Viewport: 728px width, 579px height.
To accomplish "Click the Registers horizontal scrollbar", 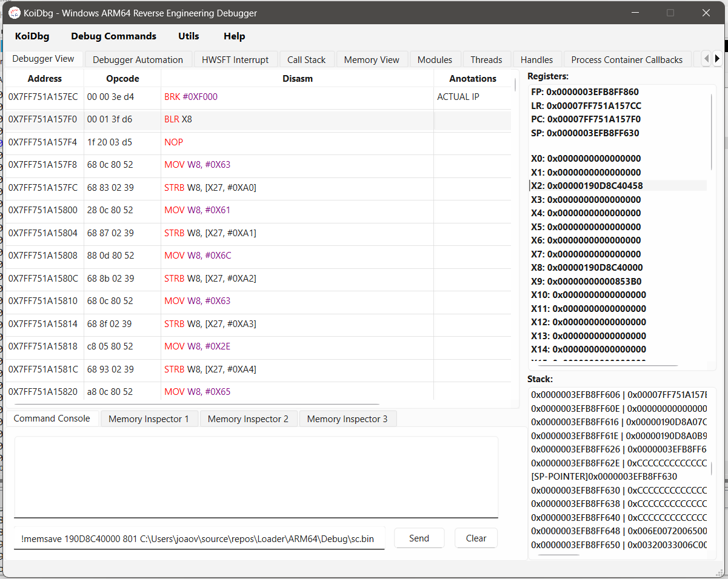I will pos(607,366).
